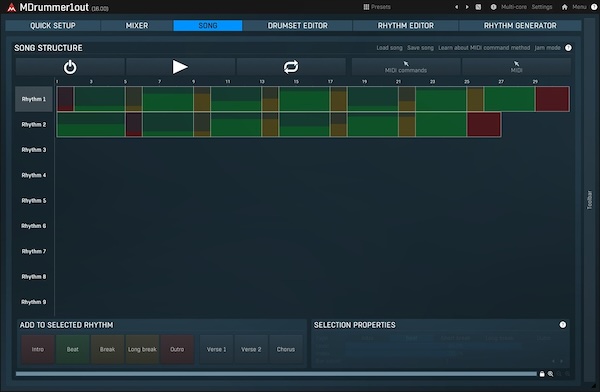Go to the Rhythm Generator tab

tap(520, 26)
